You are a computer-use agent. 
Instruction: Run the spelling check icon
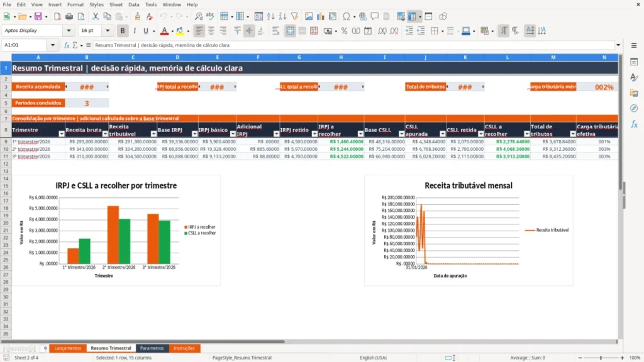tap(210, 16)
